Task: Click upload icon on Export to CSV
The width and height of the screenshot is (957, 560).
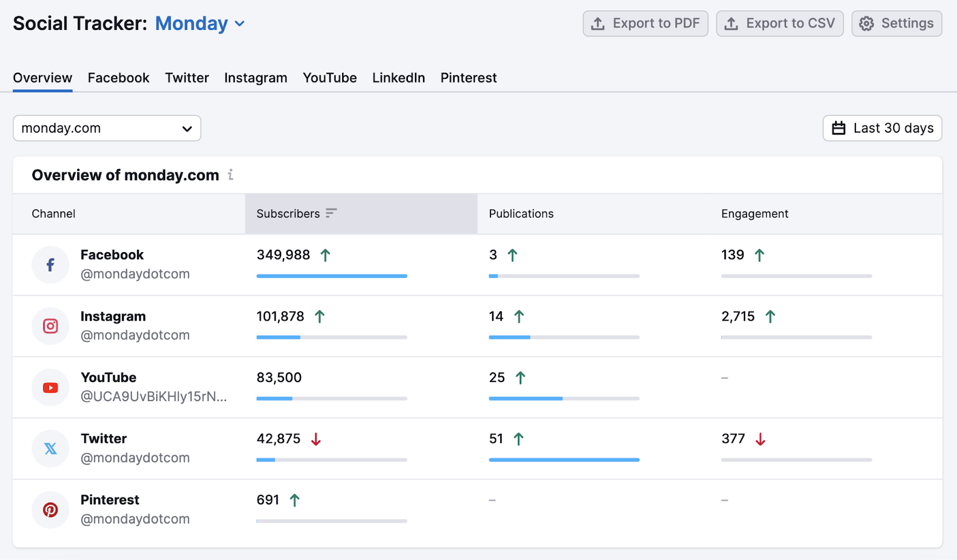Action: 731,23
